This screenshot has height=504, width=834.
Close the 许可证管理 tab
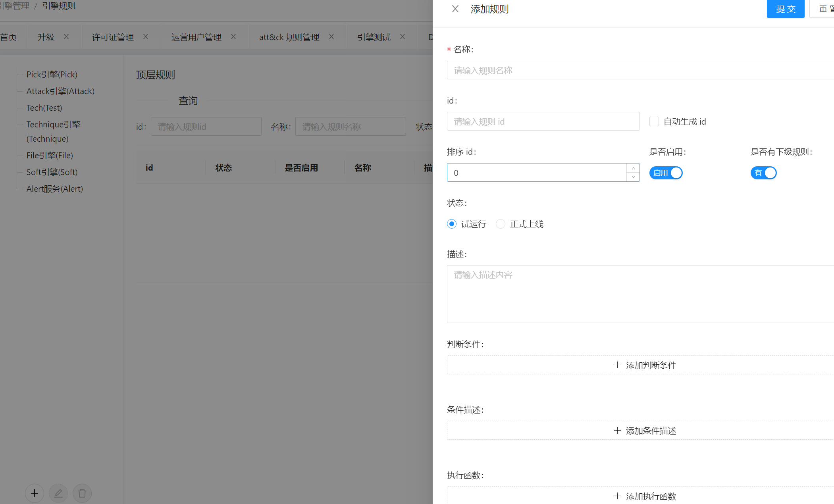click(x=146, y=37)
